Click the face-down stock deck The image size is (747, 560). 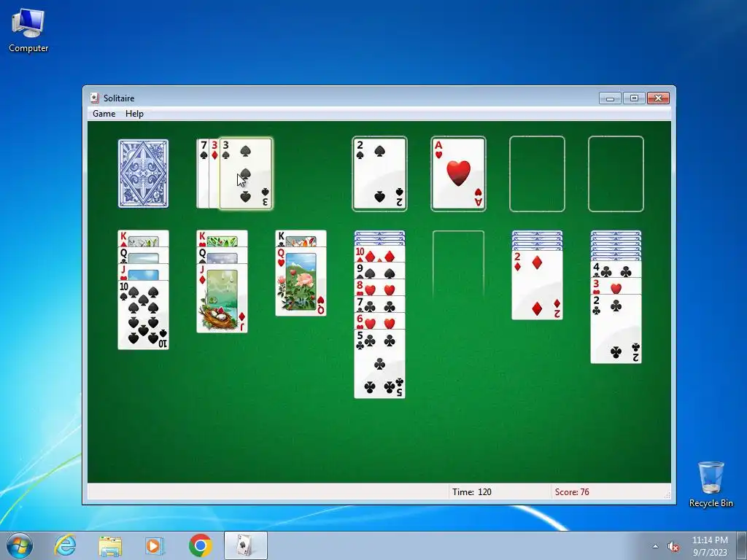click(144, 174)
